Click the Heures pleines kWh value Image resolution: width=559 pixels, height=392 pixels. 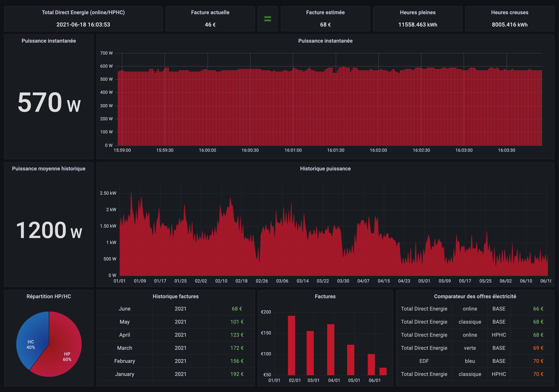pyautogui.click(x=417, y=25)
